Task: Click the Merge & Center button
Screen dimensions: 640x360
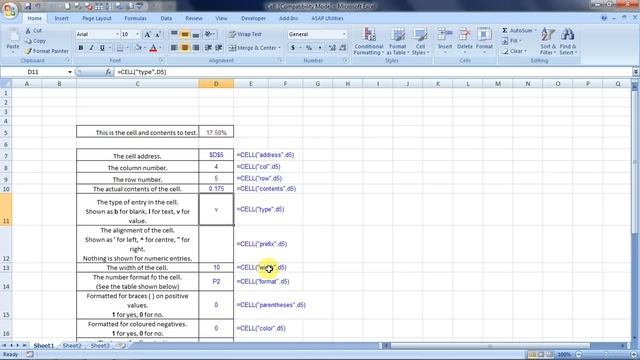Action: pyautogui.click(x=254, y=48)
